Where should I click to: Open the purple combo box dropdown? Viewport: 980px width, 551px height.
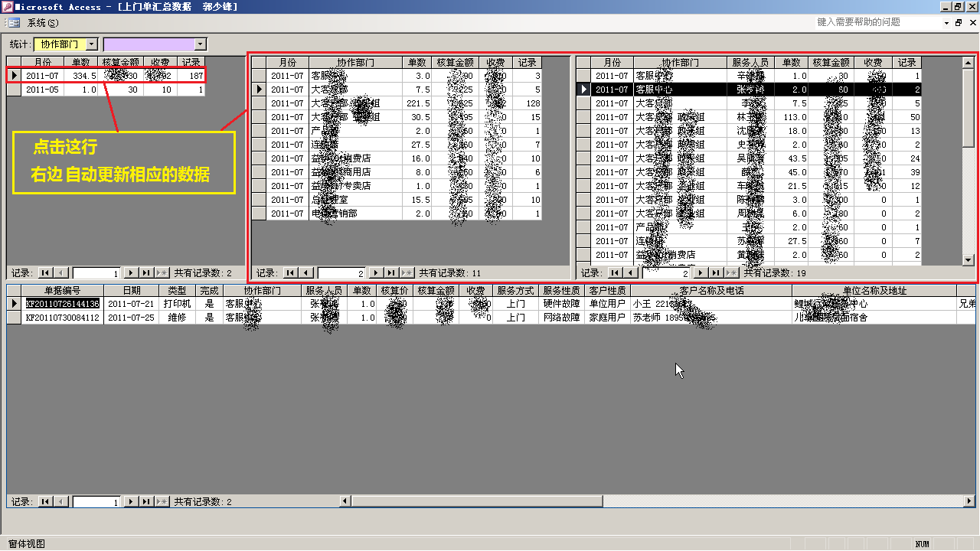[201, 44]
